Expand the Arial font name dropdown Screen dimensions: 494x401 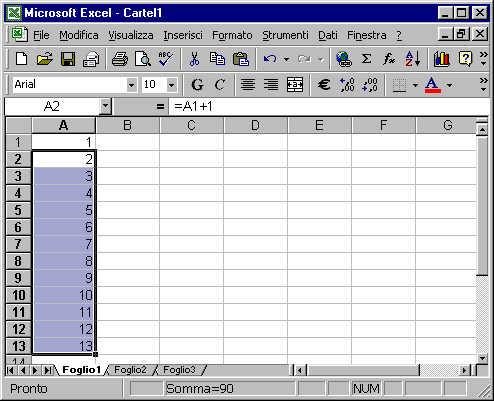132,85
